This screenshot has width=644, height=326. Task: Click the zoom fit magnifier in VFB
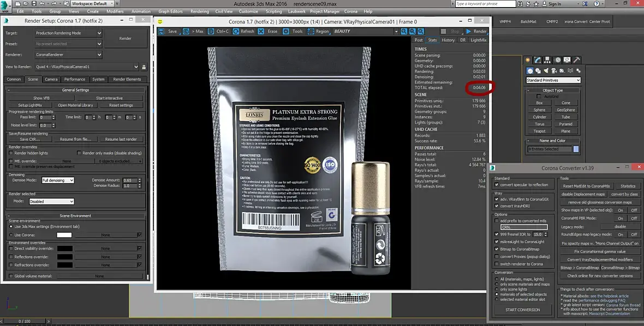click(421, 31)
